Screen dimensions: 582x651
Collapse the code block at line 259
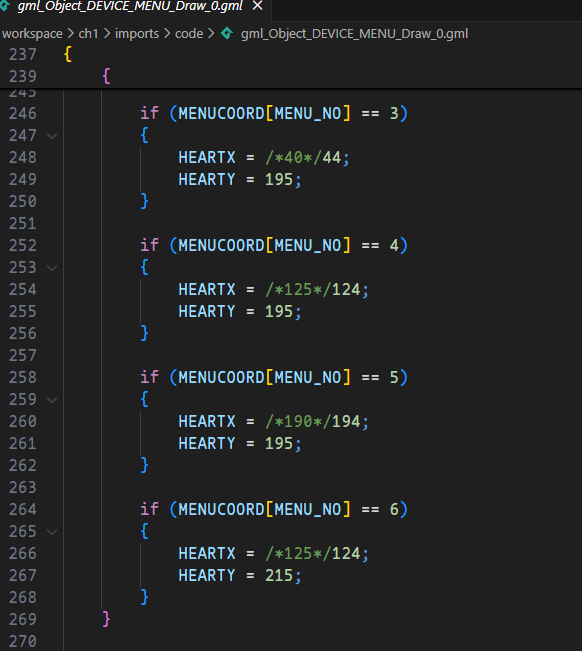point(52,400)
